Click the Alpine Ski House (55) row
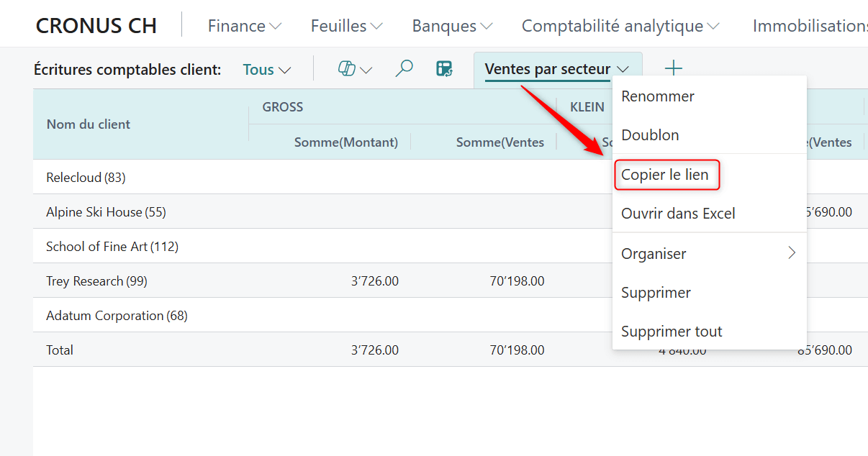Image resolution: width=868 pixels, height=456 pixels. pyautogui.click(x=106, y=212)
